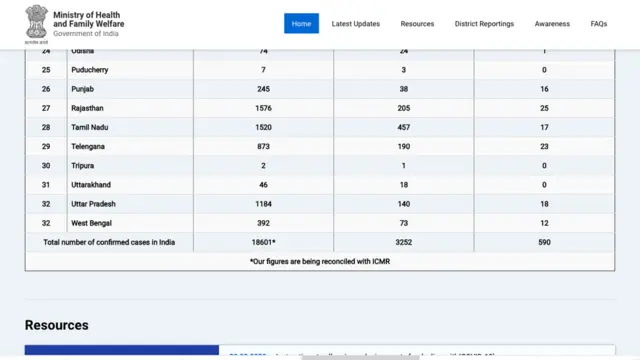This screenshot has width=640, height=360.
Task: Click the Resources section heading
Action: point(57,325)
